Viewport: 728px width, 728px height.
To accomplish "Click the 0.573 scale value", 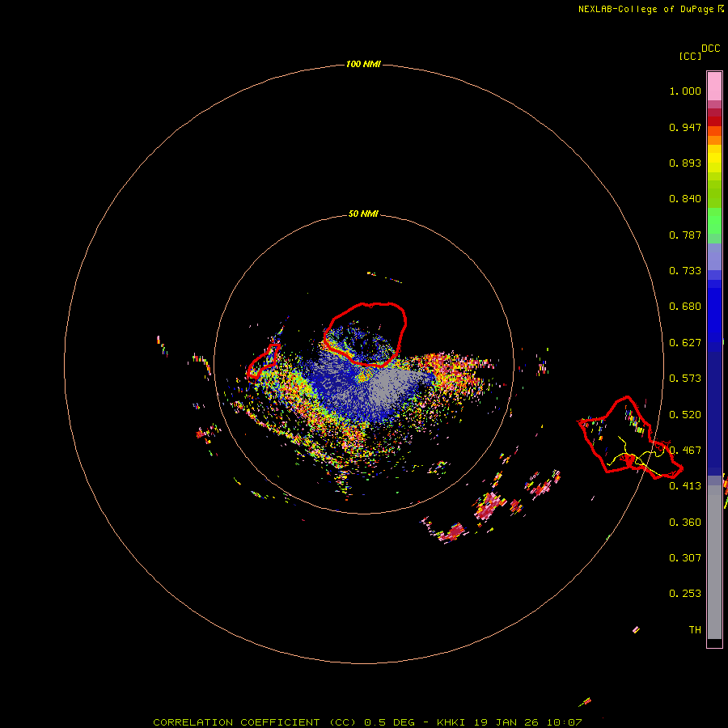I will (685, 379).
